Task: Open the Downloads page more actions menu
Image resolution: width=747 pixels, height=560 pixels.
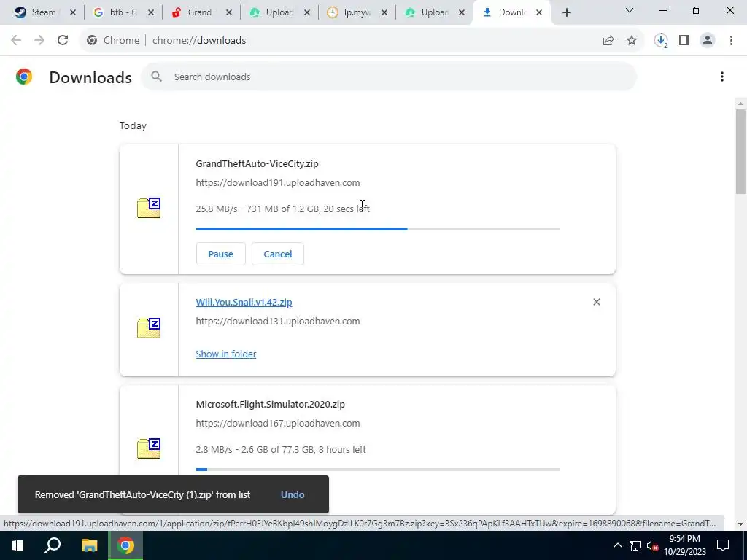Action: [721, 77]
